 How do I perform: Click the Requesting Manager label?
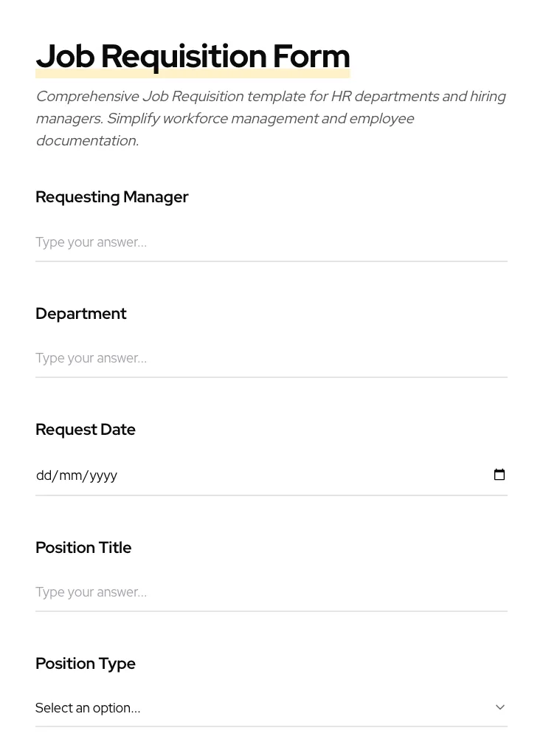(x=112, y=196)
